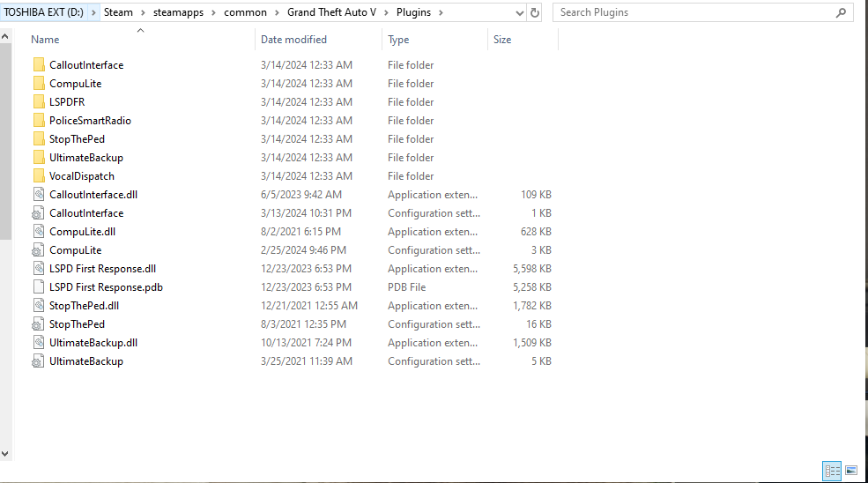Select UltimateBackup.dll file name
The width and height of the screenshot is (868, 483).
click(93, 343)
